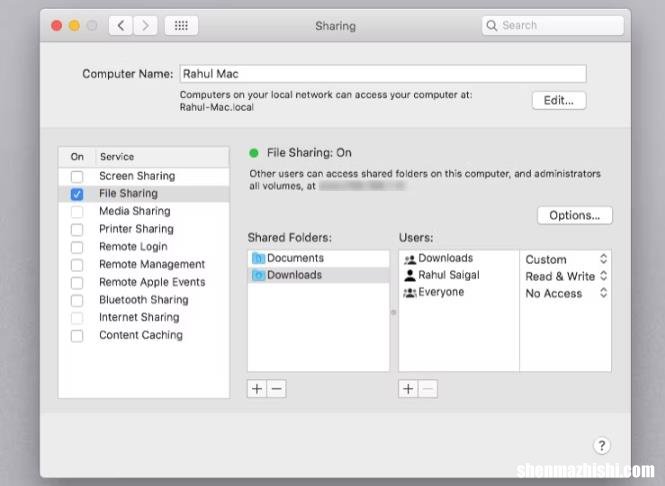Select Downloads in Shared Folders list
The height and width of the screenshot is (486, 665).
tap(319, 275)
